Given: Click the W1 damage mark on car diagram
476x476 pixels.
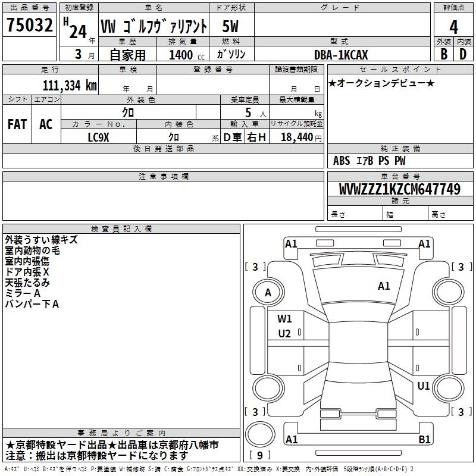Looking at the screenshot, I should 284,318.
